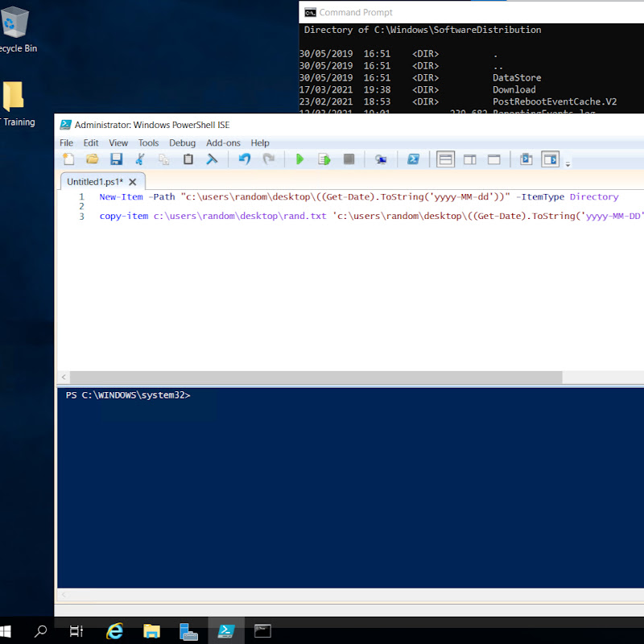
Task: Run the script with the green play icon
Action: tap(299, 159)
